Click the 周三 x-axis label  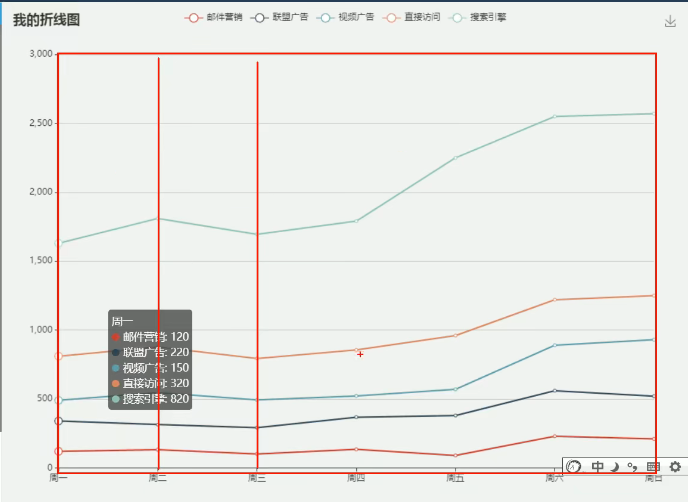257,478
